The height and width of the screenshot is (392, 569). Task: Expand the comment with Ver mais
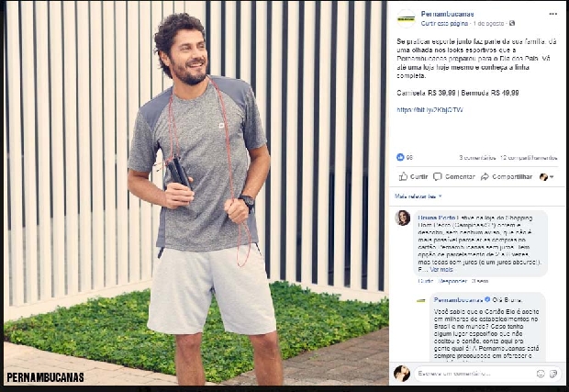[441, 270]
